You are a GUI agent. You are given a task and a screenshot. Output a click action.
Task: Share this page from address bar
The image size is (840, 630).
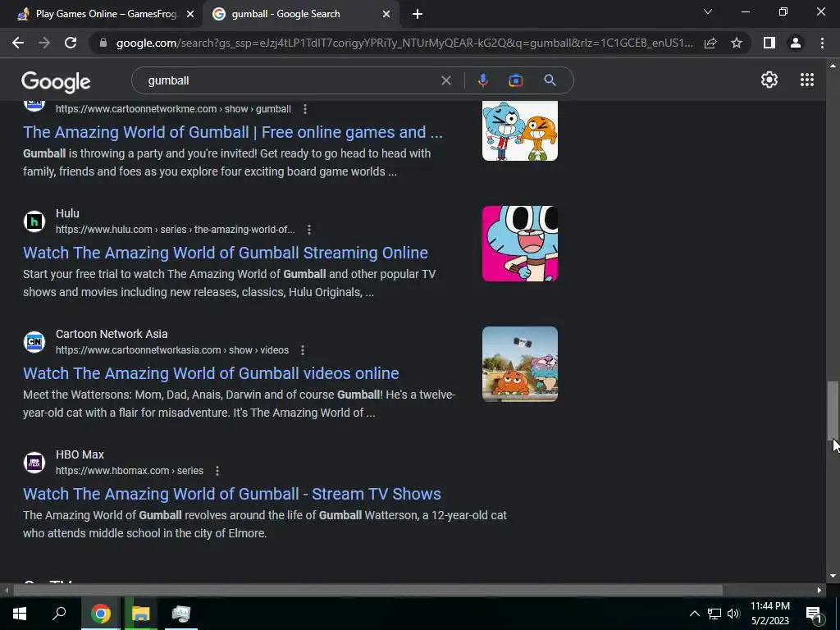point(710,43)
